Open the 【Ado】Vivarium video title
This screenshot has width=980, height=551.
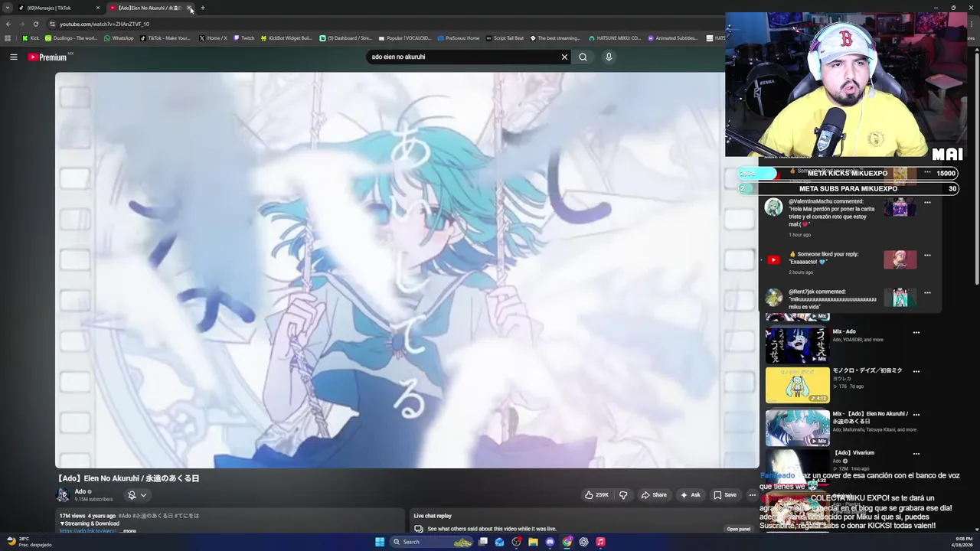(854, 453)
